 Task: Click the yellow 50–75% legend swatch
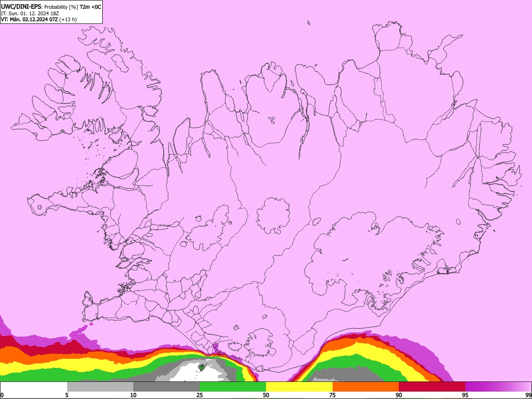[x=299, y=387]
